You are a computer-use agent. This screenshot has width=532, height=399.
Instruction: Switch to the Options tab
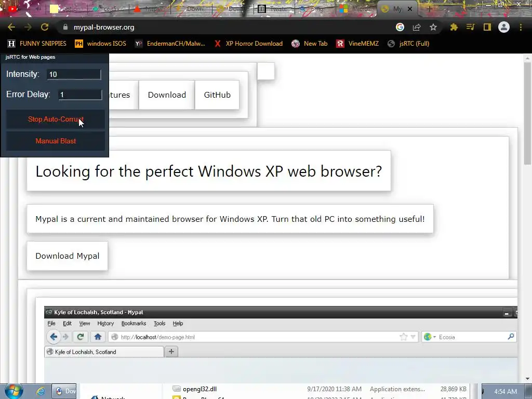pos(66,9)
